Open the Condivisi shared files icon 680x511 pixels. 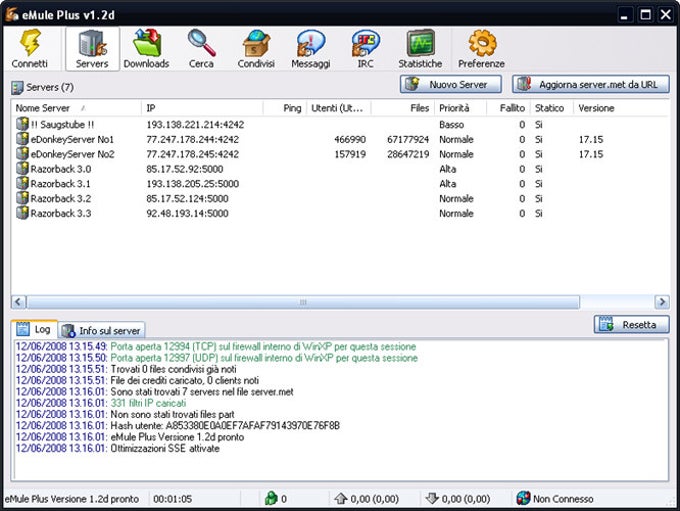coord(256,43)
